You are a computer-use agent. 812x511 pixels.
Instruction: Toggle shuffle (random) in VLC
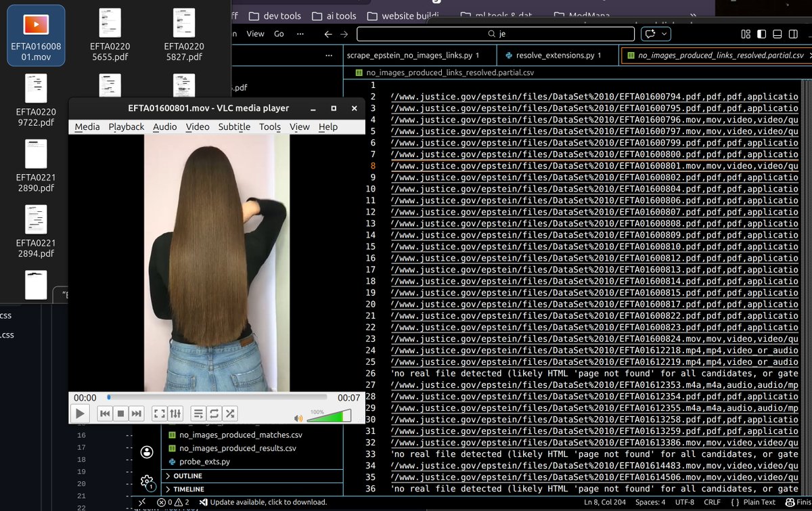(230, 413)
